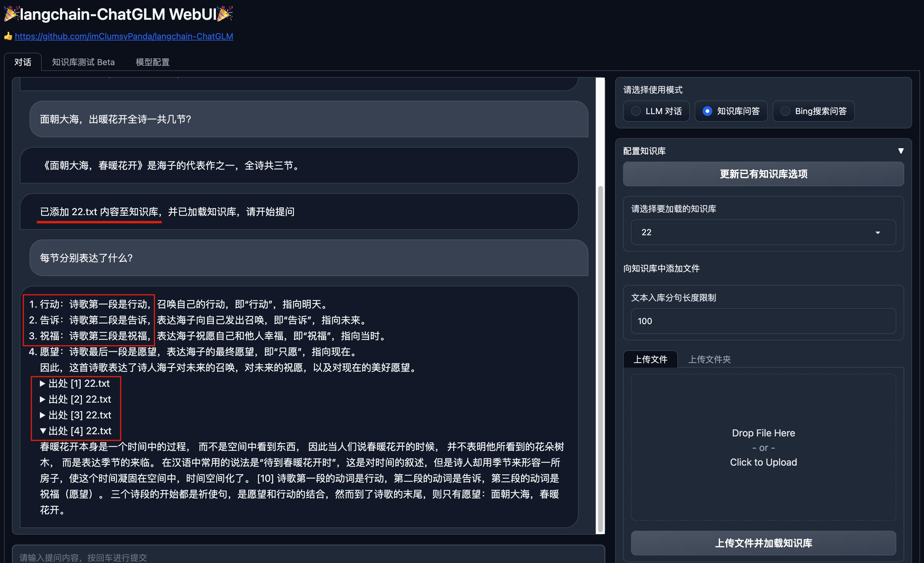The image size is (924, 563).
Task: Click the 更新已有知识库选项 button
Action: pyautogui.click(x=763, y=174)
